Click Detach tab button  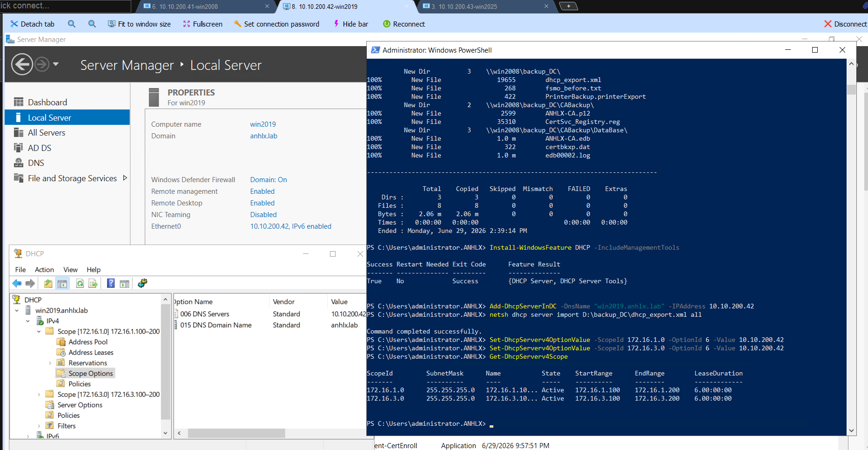coord(33,24)
